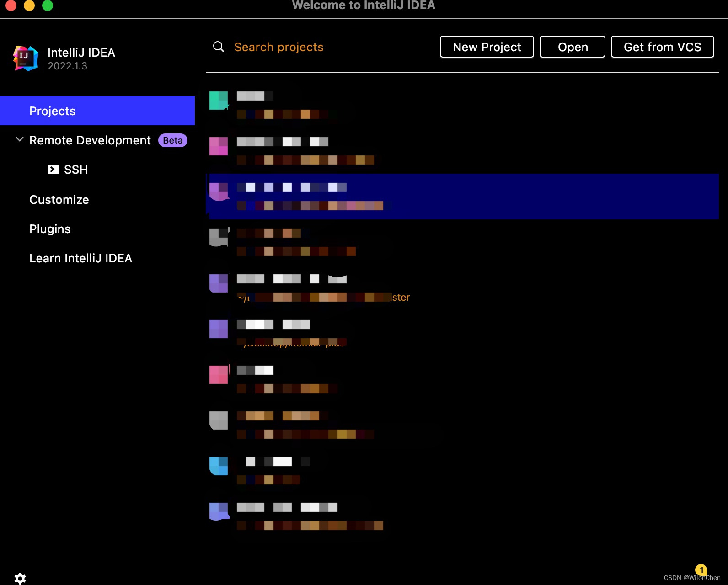Click the yellow macOS minimize window button
Viewport: 728px width, 585px height.
29,5
